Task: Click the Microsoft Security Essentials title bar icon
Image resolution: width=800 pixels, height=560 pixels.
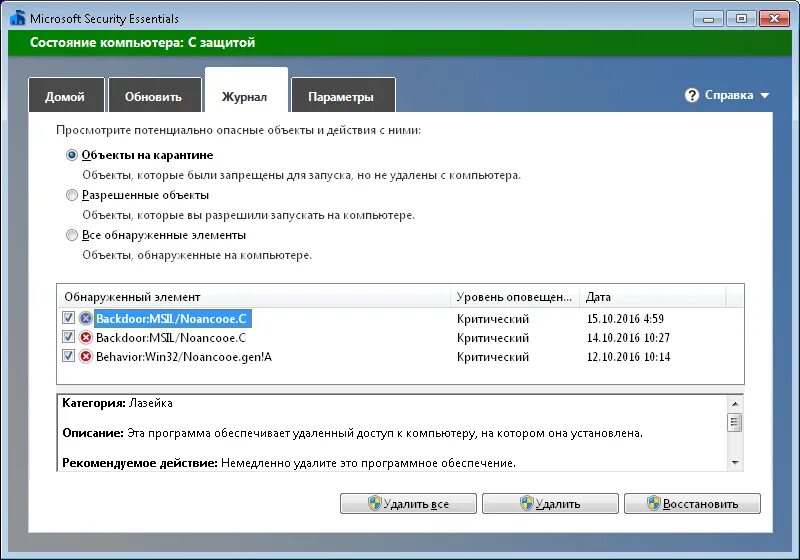Action: [17, 17]
